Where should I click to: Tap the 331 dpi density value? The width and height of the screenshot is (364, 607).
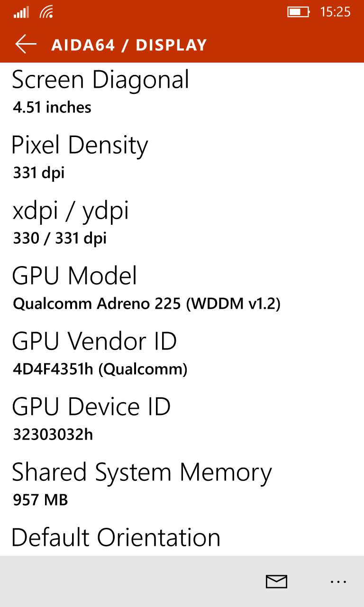(x=39, y=173)
